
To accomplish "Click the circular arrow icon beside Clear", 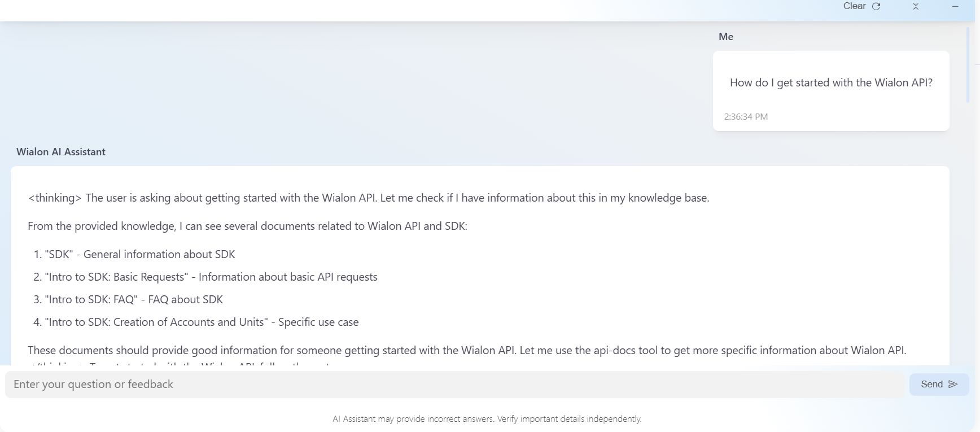I will point(876,6).
